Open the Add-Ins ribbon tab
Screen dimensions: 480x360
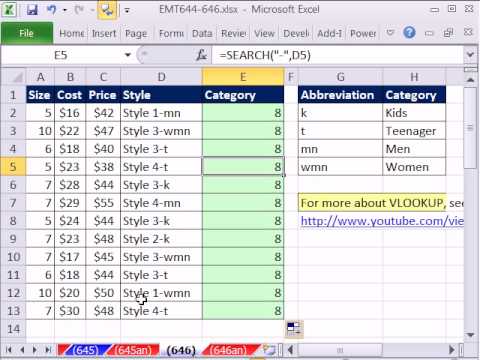click(330, 33)
